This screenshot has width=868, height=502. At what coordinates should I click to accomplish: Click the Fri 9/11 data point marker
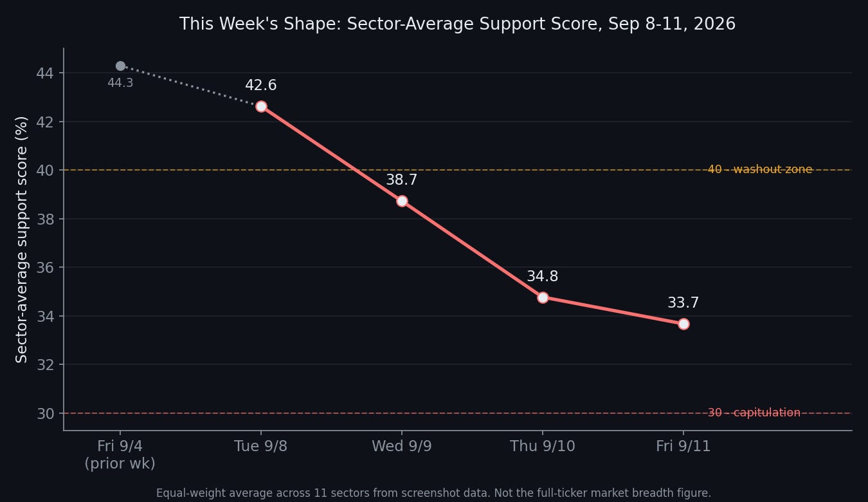(x=683, y=324)
